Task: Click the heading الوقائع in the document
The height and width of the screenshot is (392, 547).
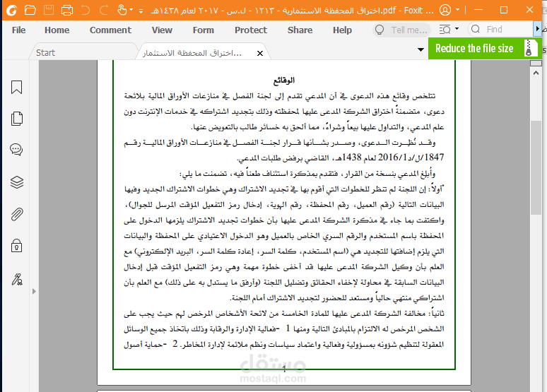Action: pyautogui.click(x=284, y=81)
